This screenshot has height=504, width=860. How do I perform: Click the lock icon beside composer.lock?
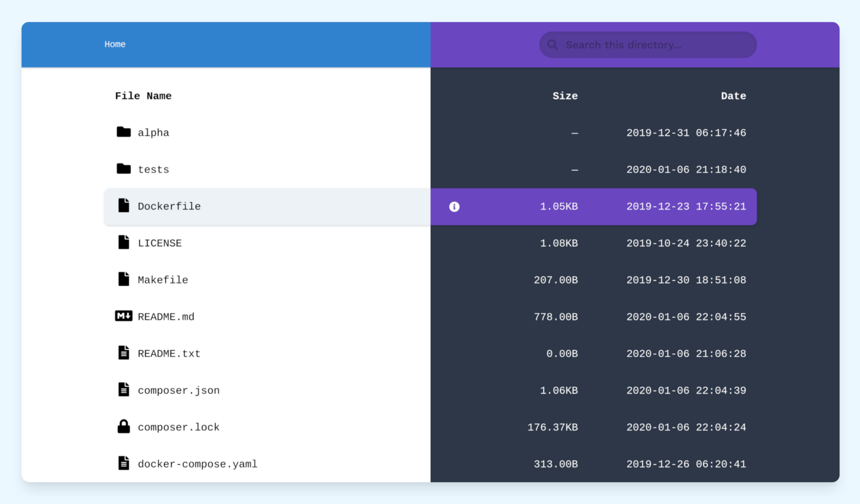[x=123, y=426]
